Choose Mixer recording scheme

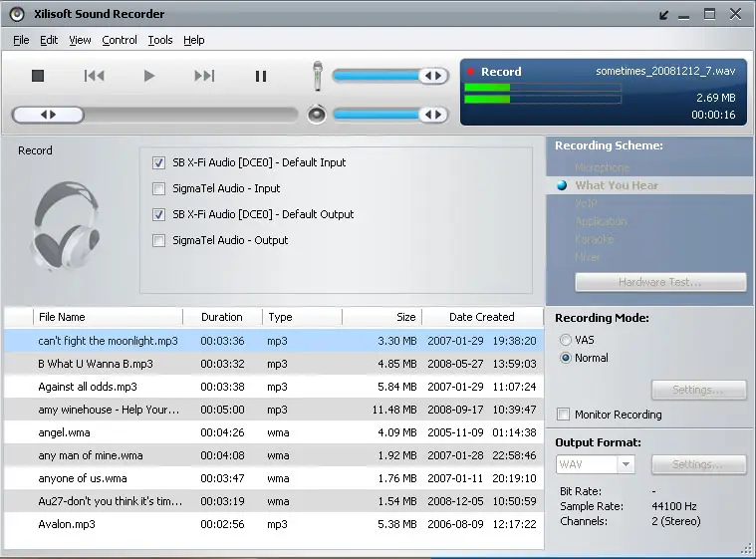click(588, 257)
